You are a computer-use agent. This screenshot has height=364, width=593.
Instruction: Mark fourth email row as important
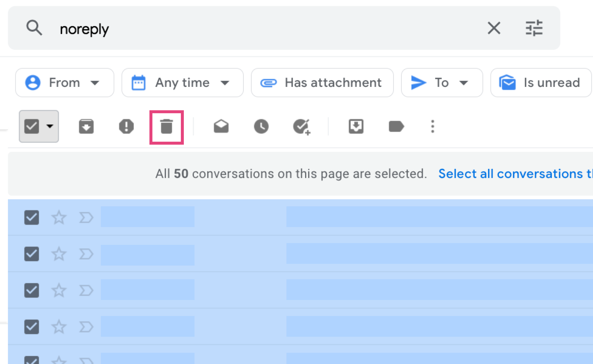click(x=86, y=327)
